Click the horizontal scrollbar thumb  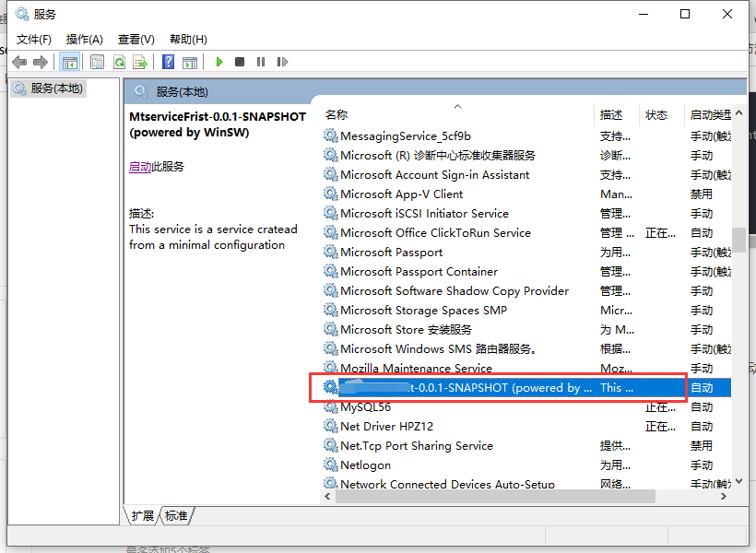pyautogui.click(x=495, y=496)
